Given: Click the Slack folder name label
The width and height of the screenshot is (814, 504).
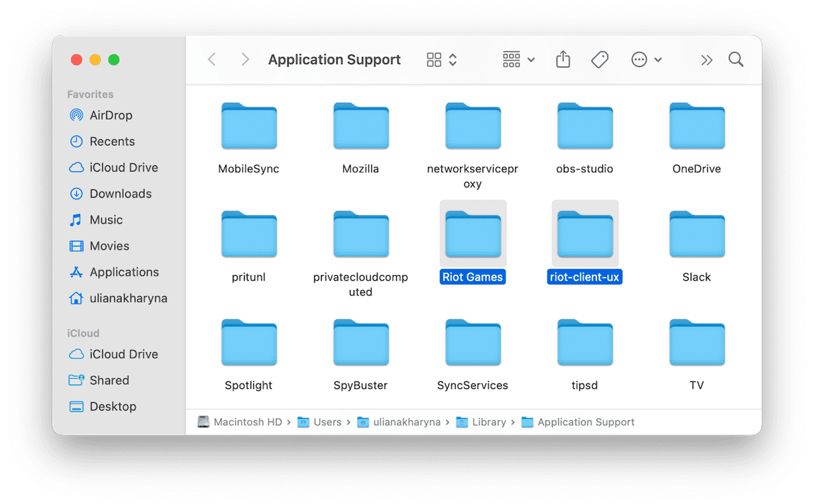Looking at the screenshot, I should point(697,277).
